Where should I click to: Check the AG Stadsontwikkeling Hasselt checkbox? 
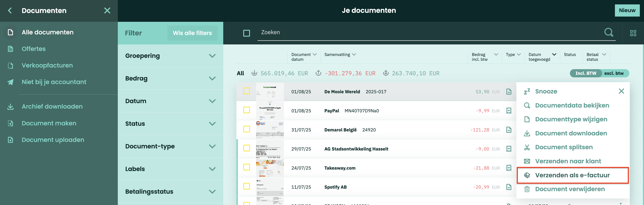tap(246, 148)
